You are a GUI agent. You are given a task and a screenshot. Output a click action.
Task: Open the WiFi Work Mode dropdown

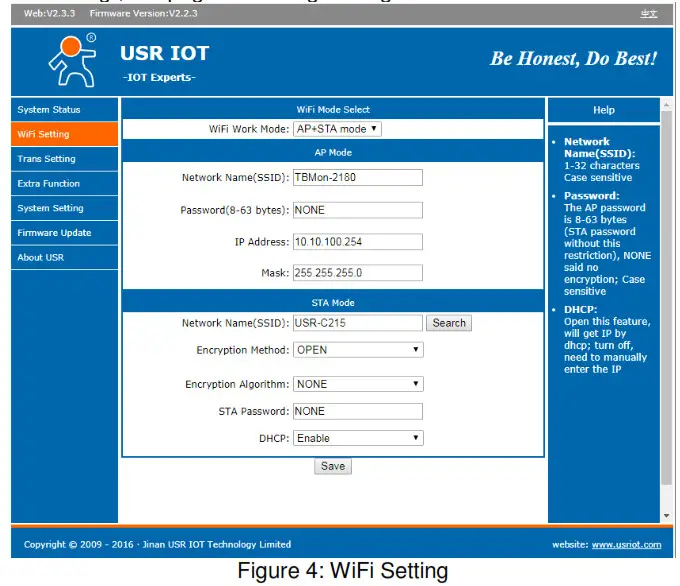coord(337,129)
